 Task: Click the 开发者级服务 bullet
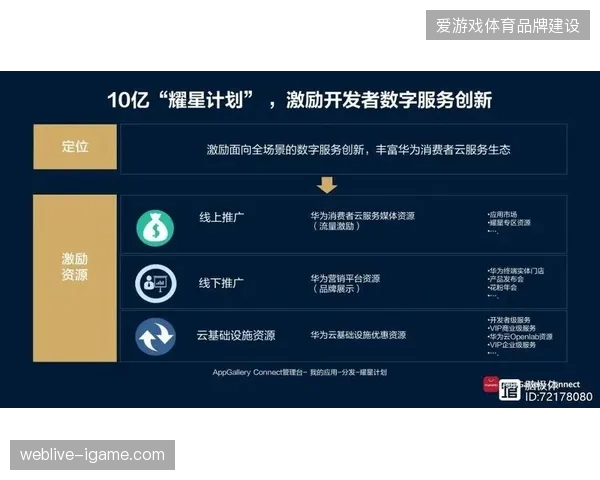click(x=509, y=320)
